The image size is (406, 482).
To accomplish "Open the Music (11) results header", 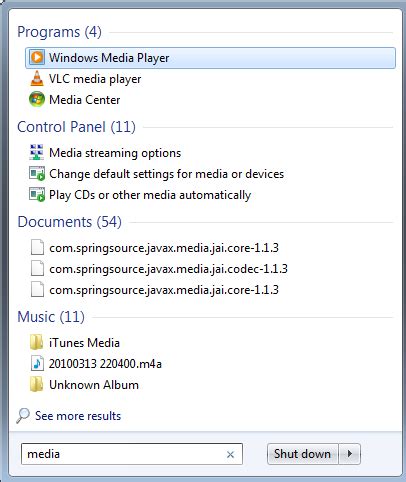I will click(51, 317).
